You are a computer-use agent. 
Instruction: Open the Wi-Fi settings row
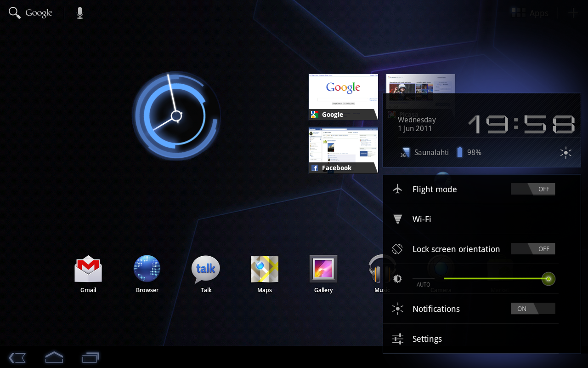click(471, 219)
